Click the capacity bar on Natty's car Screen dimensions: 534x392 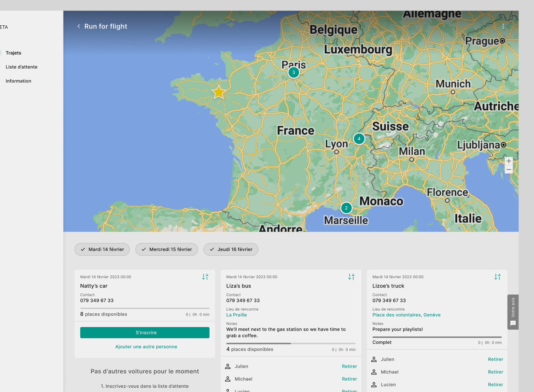(145, 308)
